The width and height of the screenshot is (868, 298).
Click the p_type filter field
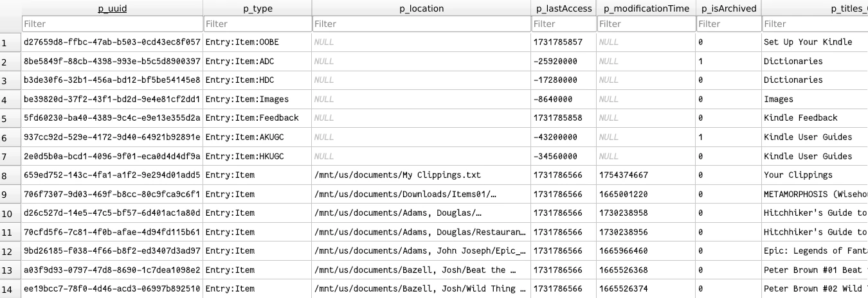tap(257, 24)
